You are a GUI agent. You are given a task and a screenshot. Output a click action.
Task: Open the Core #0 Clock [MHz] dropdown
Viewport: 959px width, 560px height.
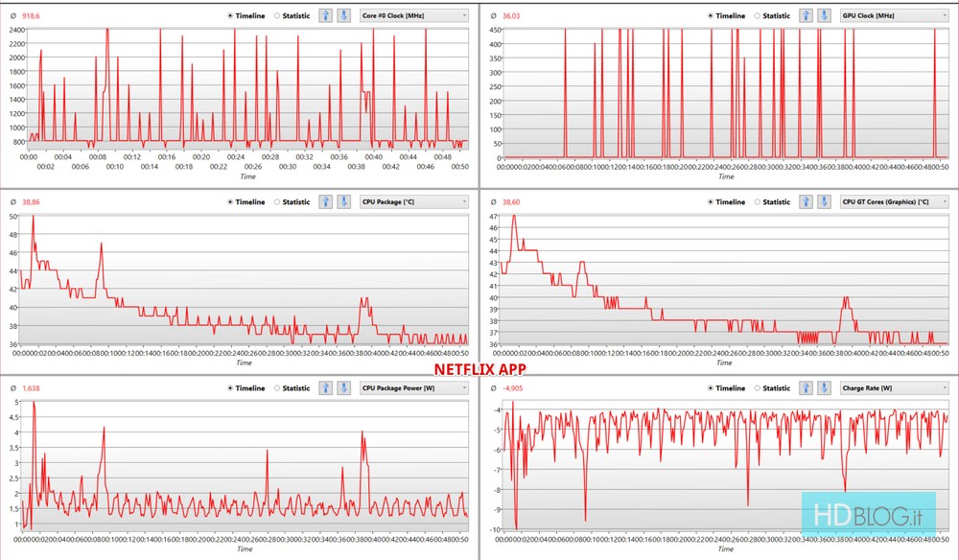coord(414,15)
